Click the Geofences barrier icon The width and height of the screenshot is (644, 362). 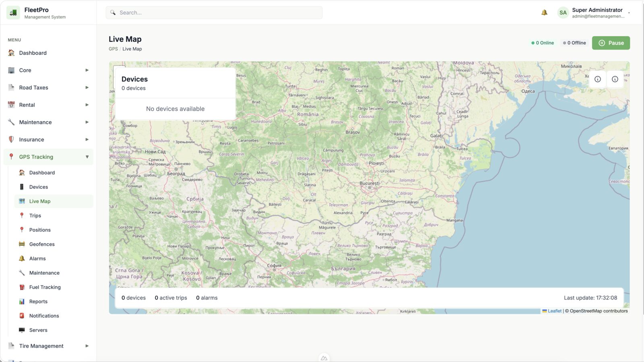tap(22, 244)
